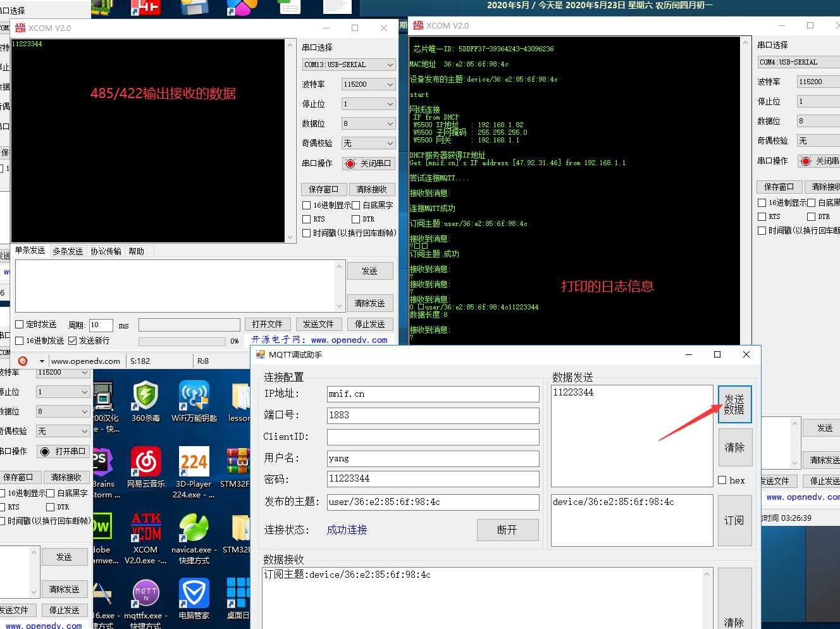Click the 发布的主题 input field
The height and width of the screenshot is (629, 840).
433,502
